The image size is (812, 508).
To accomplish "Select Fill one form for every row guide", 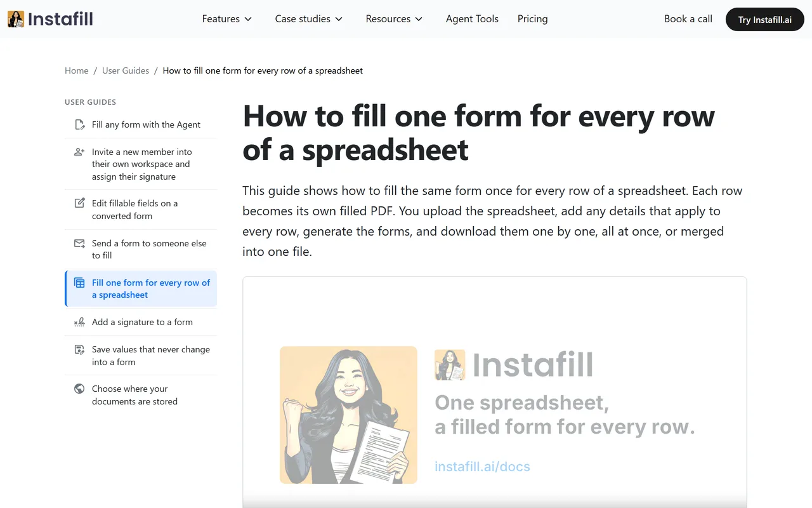I will point(141,288).
